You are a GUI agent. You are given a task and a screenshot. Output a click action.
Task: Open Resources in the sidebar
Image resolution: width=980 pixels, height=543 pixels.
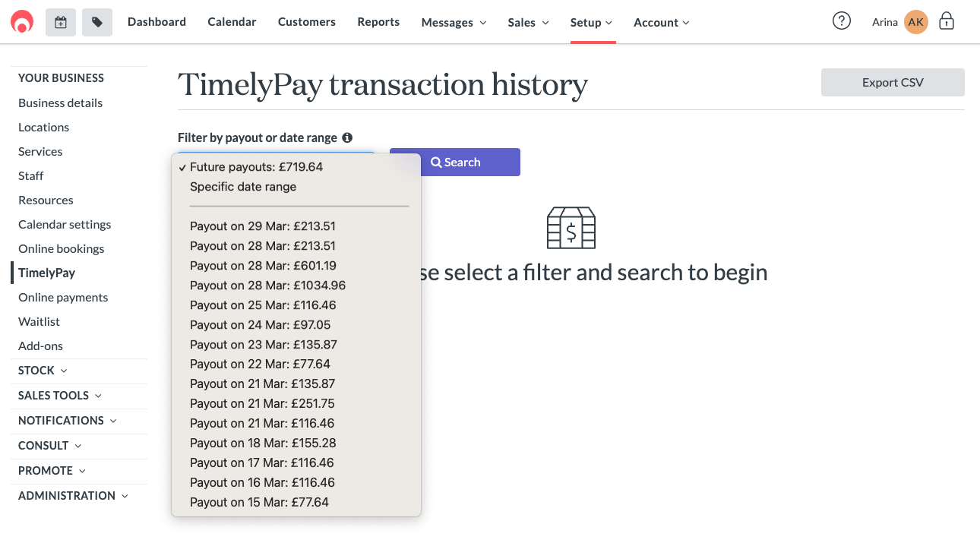(x=46, y=200)
